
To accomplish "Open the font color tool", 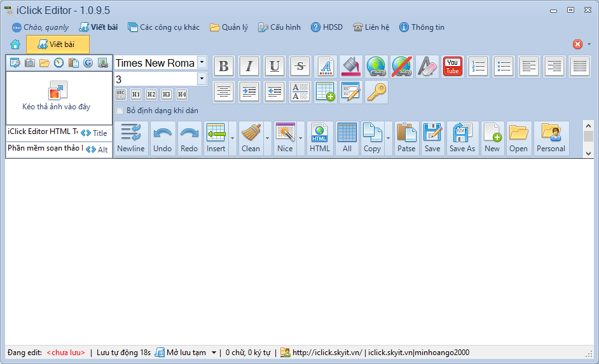I will (326, 67).
